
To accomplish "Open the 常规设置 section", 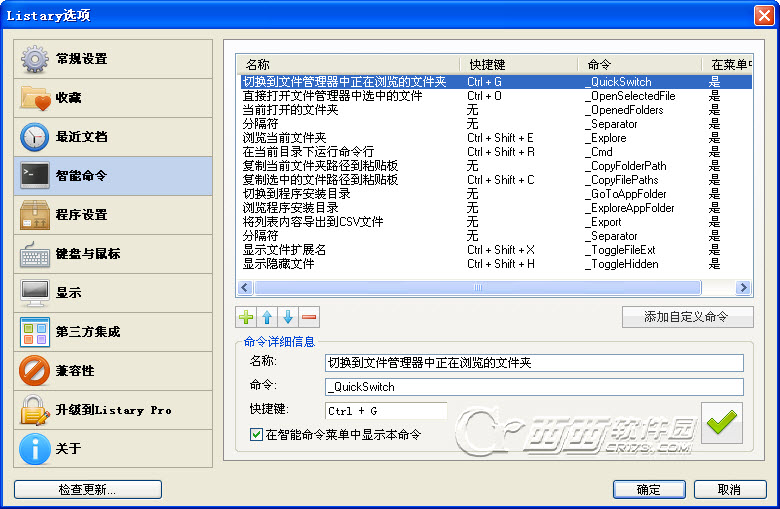I will (113, 59).
